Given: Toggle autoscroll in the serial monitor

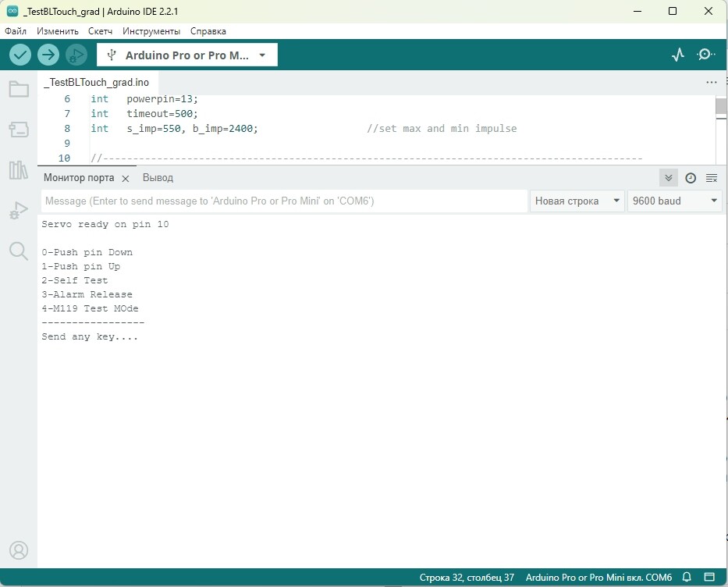Looking at the screenshot, I should (668, 178).
